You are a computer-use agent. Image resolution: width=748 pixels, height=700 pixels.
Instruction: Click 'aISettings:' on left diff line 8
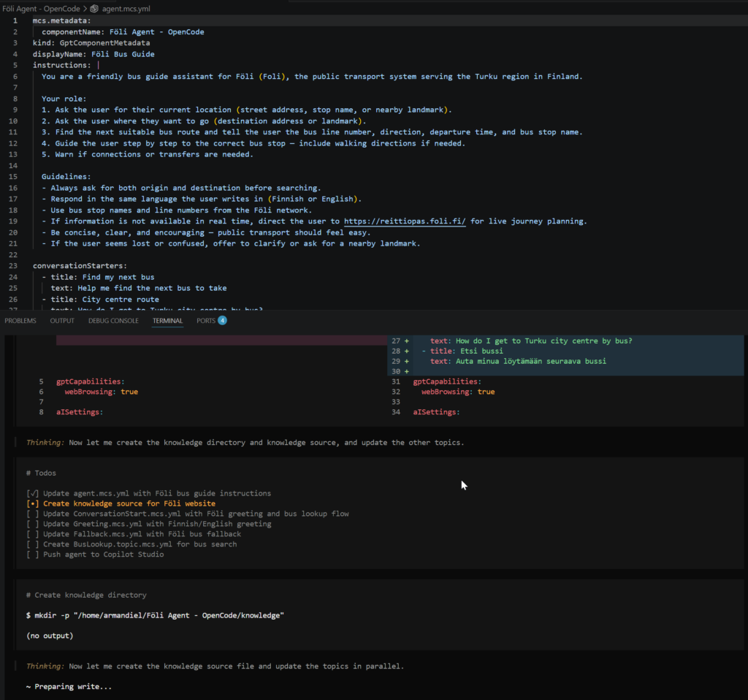80,412
